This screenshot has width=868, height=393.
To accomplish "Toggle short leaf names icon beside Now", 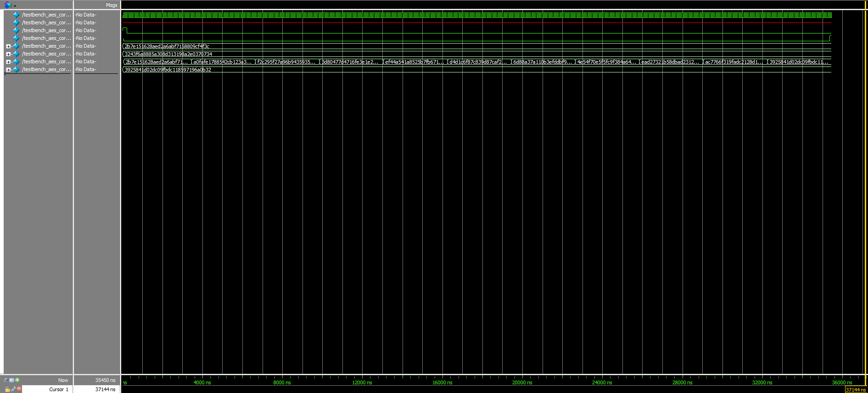I will point(6,380).
